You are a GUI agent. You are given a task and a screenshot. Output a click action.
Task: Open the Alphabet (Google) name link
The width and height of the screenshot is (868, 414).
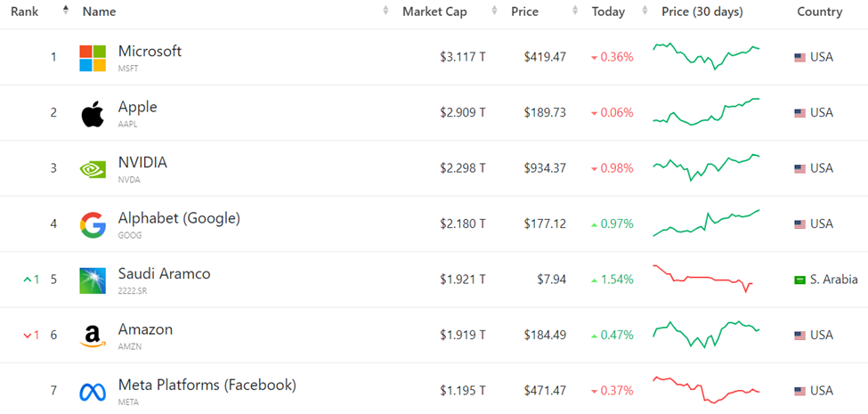(x=179, y=218)
